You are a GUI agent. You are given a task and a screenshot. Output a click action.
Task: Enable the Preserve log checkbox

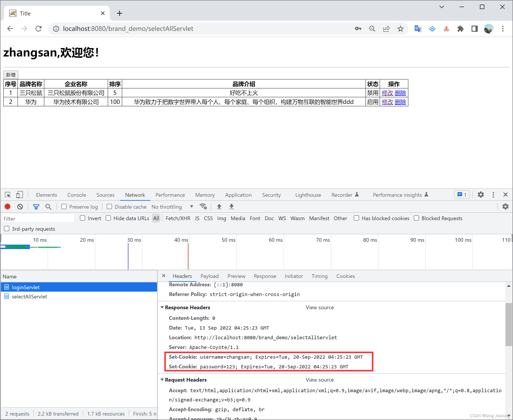[64, 207]
